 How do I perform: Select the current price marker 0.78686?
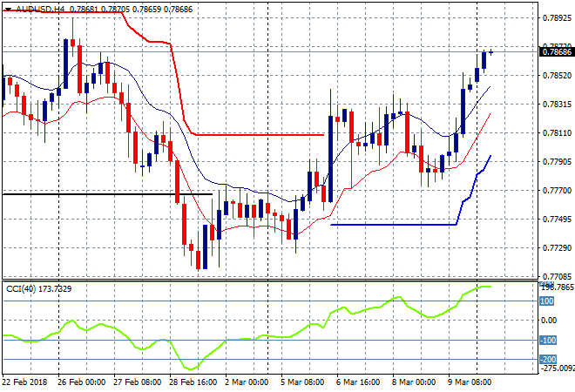(x=557, y=52)
